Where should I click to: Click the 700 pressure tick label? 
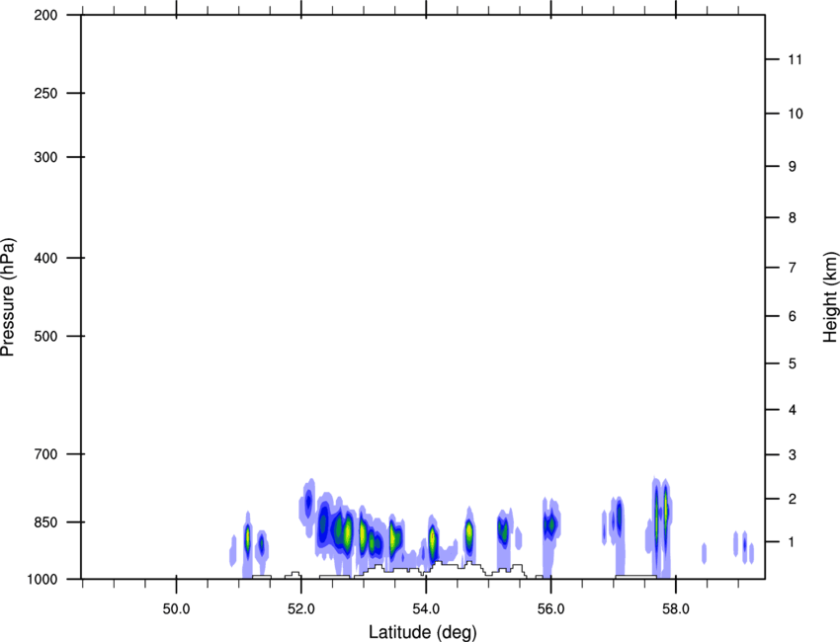45,453
